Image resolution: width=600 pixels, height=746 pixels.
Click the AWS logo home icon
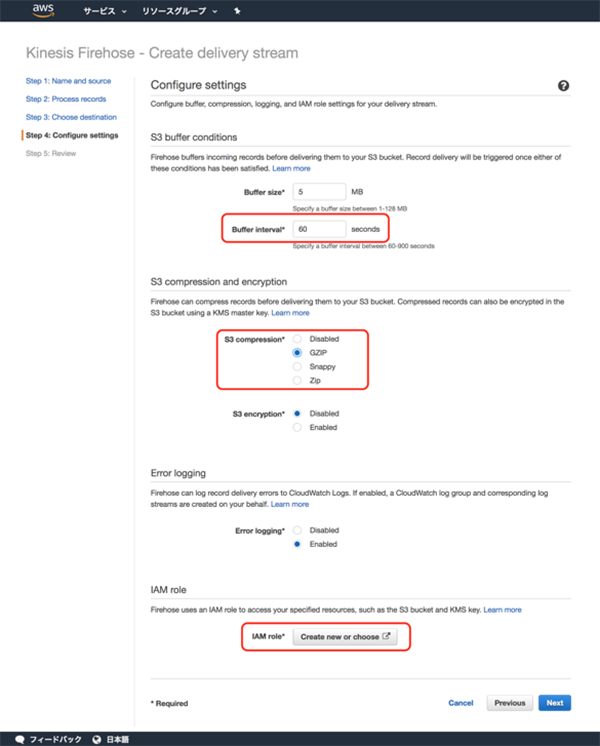point(42,12)
